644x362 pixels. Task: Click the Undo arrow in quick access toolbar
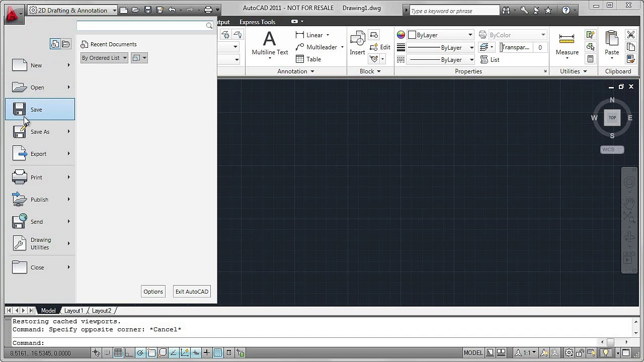[172, 10]
